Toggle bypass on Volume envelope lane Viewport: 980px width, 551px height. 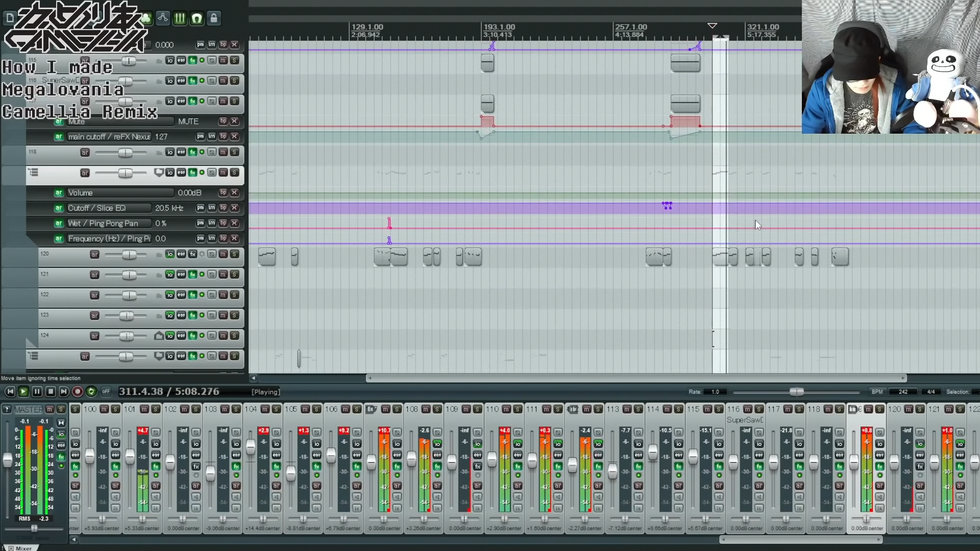click(x=223, y=193)
